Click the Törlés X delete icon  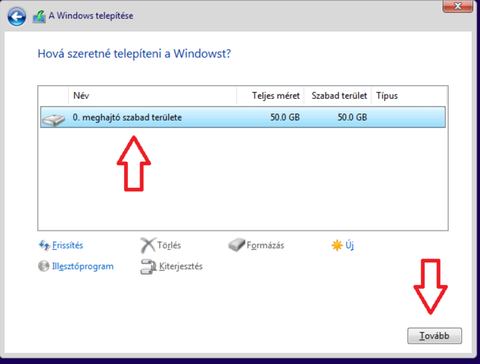tap(148, 245)
